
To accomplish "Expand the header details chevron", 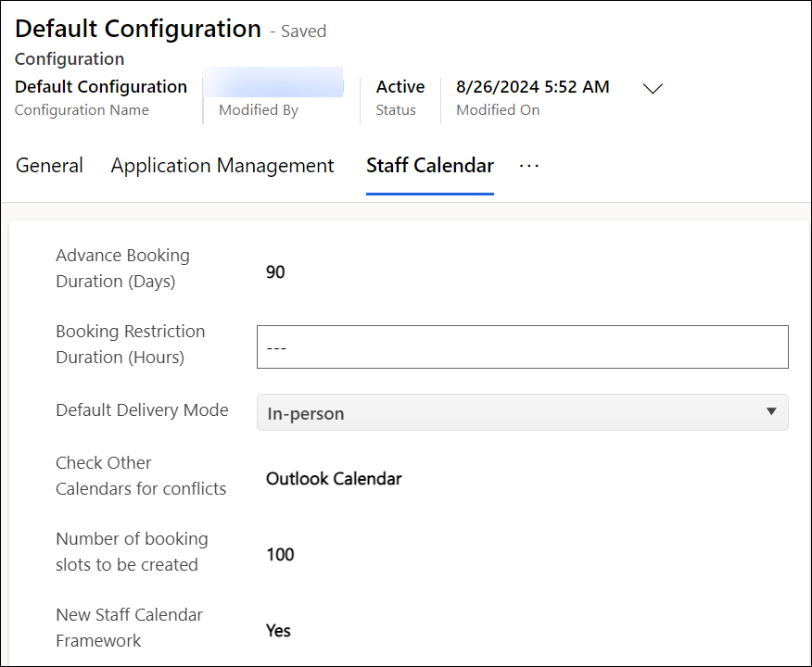I will tap(653, 89).
